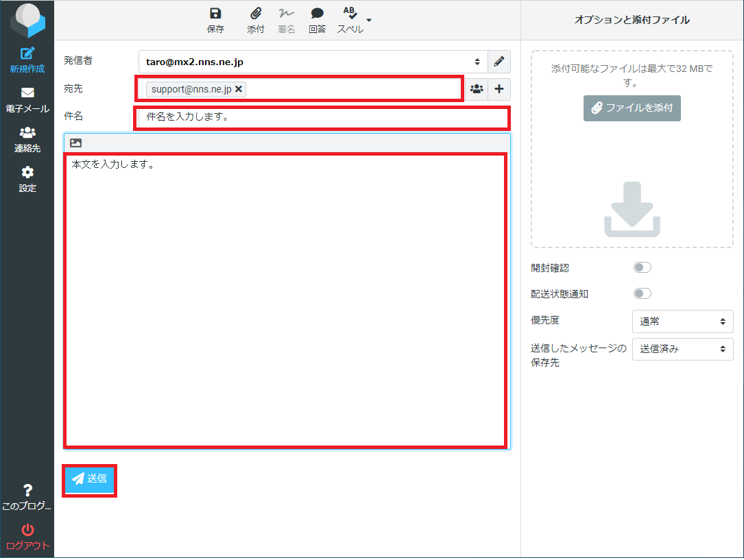Click the スペル spell check icon
Viewport: 744px width, 560px height.
point(350,14)
